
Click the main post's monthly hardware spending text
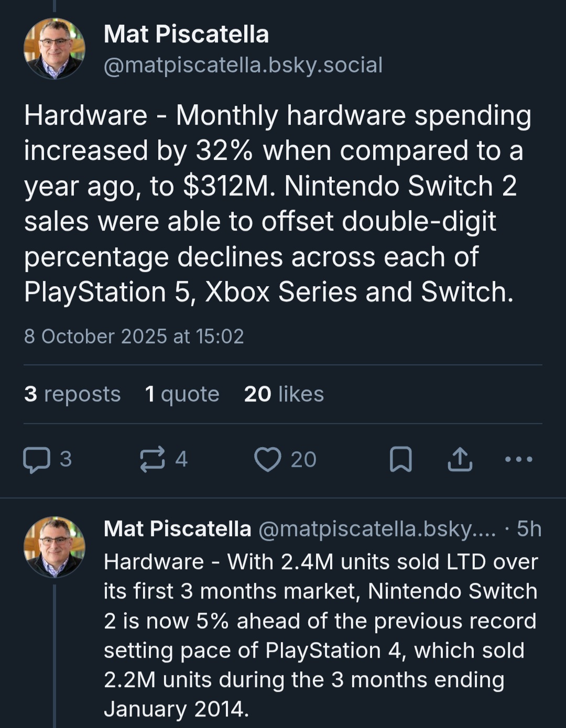(x=278, y=203)
